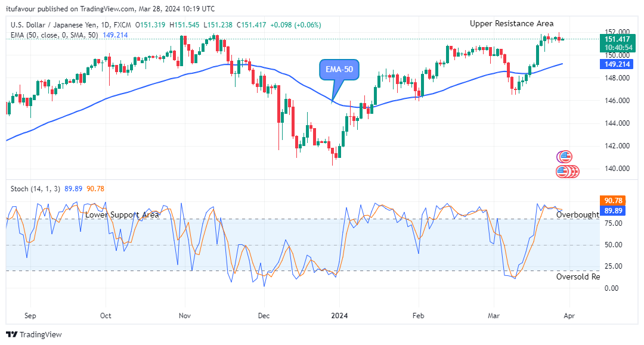Image resolution: width=644 pixels, height=345 pixels.
Task: Click the 'Feb' time axis label
Action: (x=418, y=315)
